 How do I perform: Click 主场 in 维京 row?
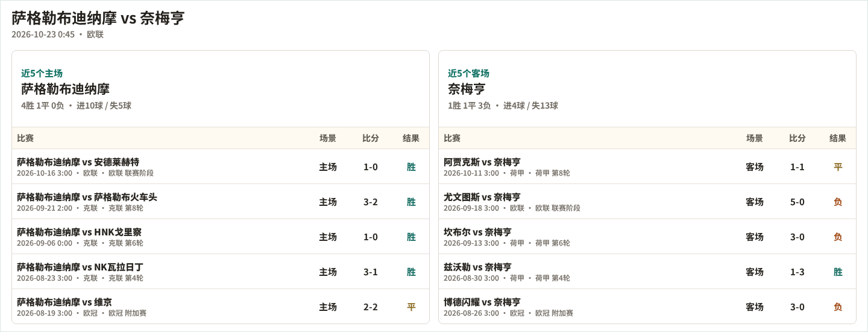328,307
